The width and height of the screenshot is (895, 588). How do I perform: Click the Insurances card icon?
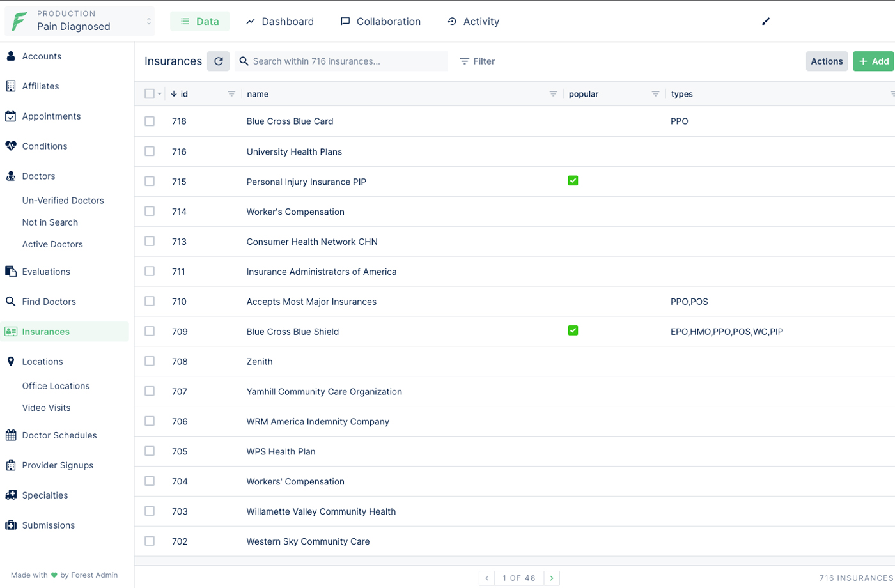(11, 332)
